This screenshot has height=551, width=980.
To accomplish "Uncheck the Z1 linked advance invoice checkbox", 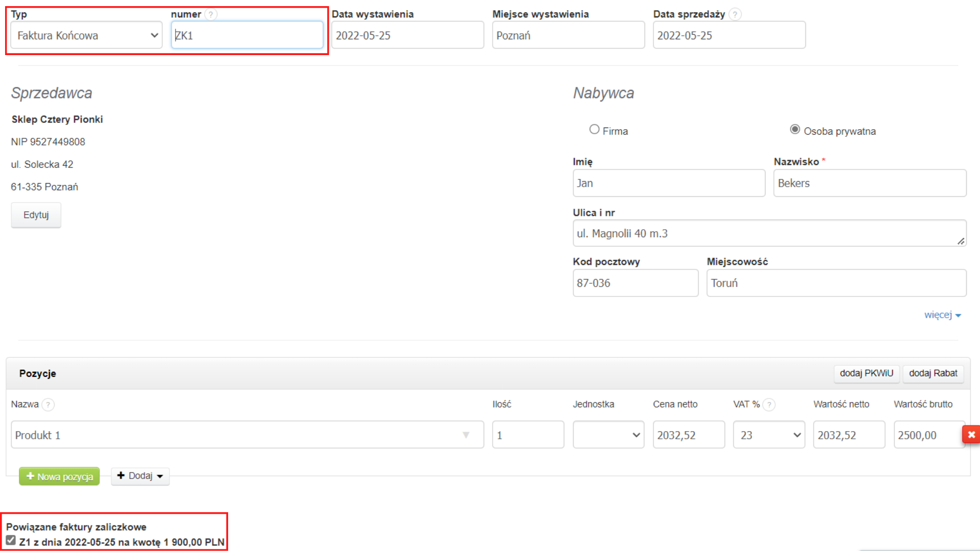I will point(11,540).
